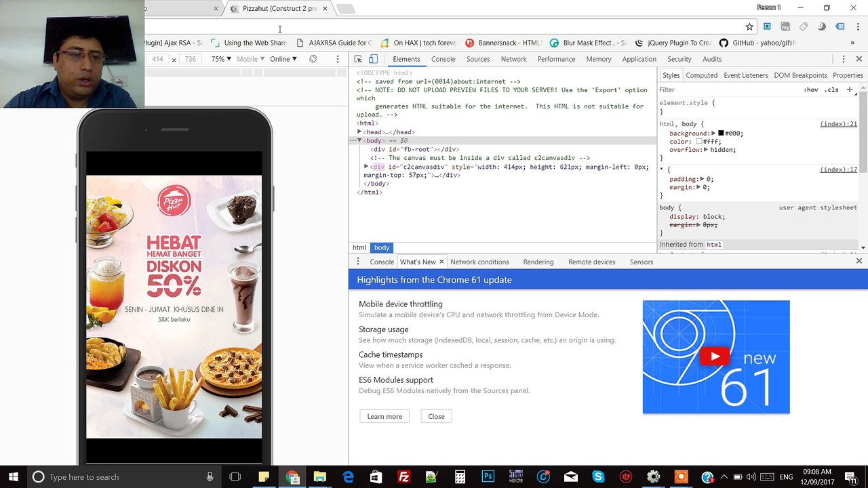Open the Bannersnack bookmark
Screen dimensions: 868x488
(502, 43)
